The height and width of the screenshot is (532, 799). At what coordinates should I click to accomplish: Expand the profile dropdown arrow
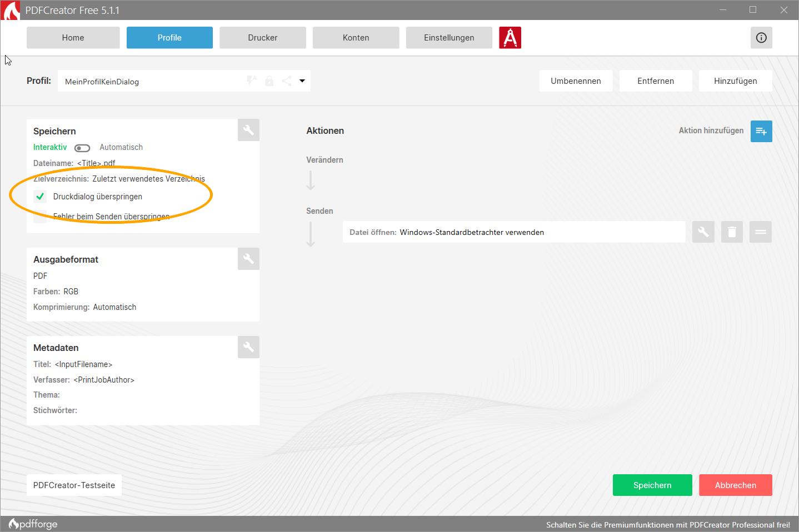(302, 81)
